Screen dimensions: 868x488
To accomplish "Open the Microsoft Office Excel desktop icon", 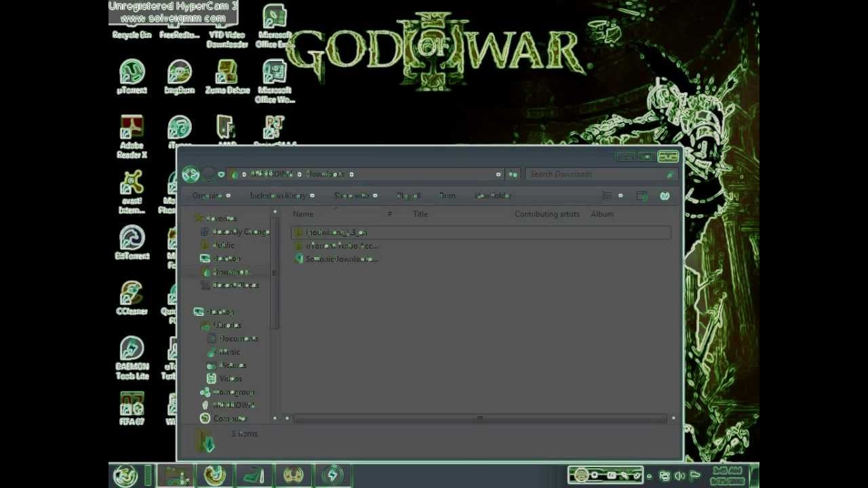I will 275,27.
